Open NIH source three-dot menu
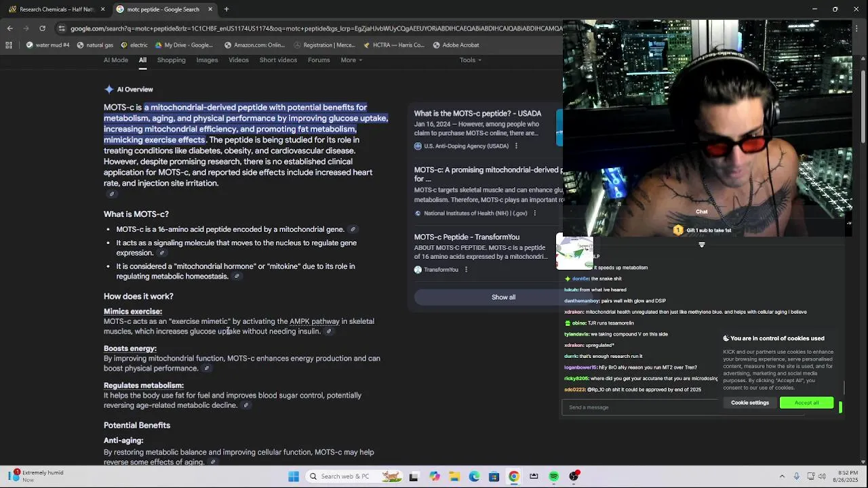 pyautogui.click(x=534, y=213)
